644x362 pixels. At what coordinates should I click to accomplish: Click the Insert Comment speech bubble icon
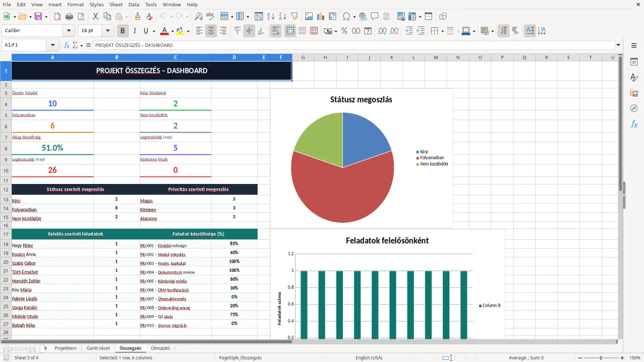[x=375, y=17]
